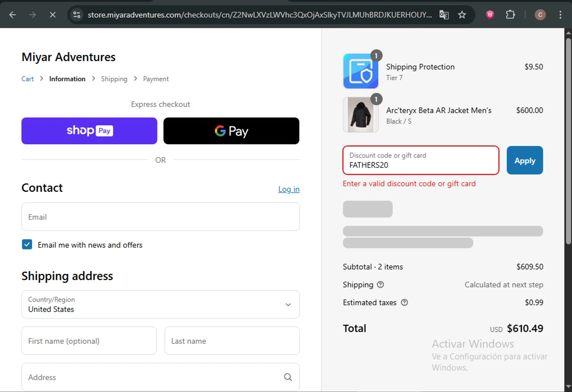
Task: Open Chrome three-dot menu
Action: click(560, 15)
